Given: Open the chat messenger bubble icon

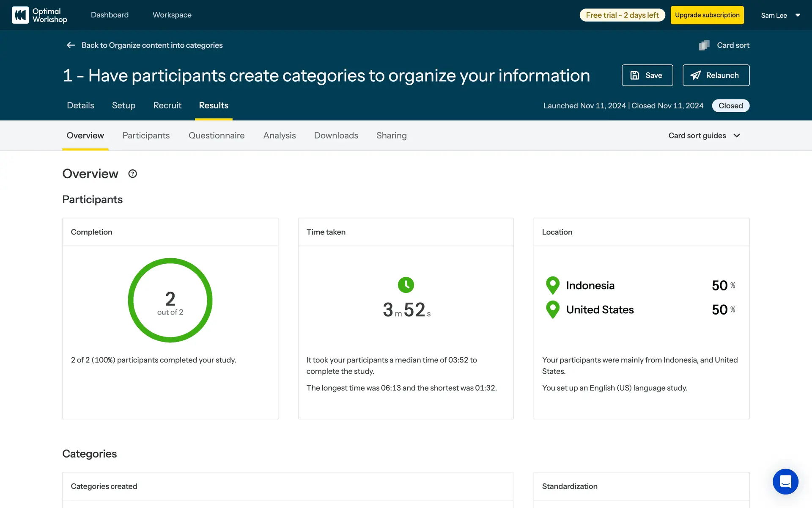Looking at the screenshot, I should pos(785,481).
